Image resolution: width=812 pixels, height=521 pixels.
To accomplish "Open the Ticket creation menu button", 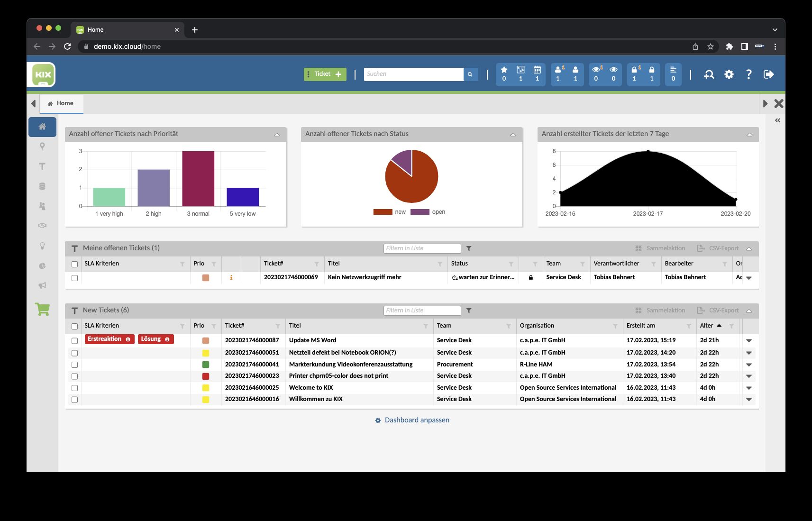I will tap(325, 74).
